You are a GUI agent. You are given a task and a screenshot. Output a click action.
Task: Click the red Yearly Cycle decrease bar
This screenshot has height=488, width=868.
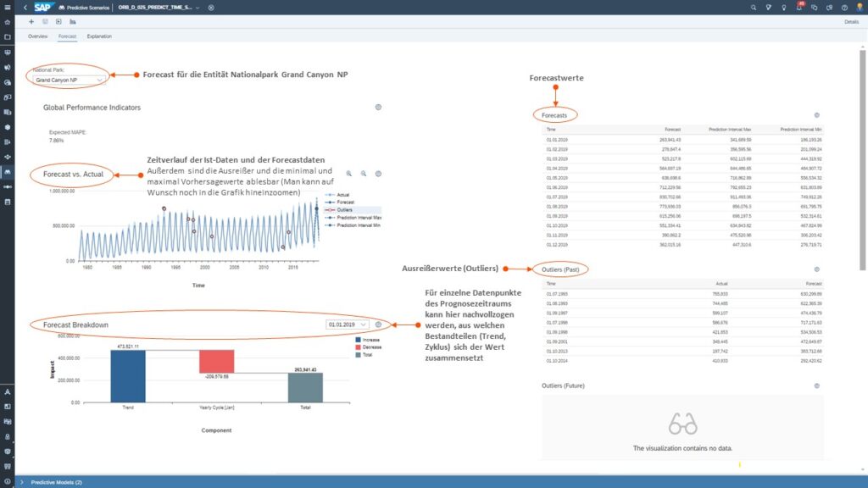pyautogui.click(x=216, y=361)
